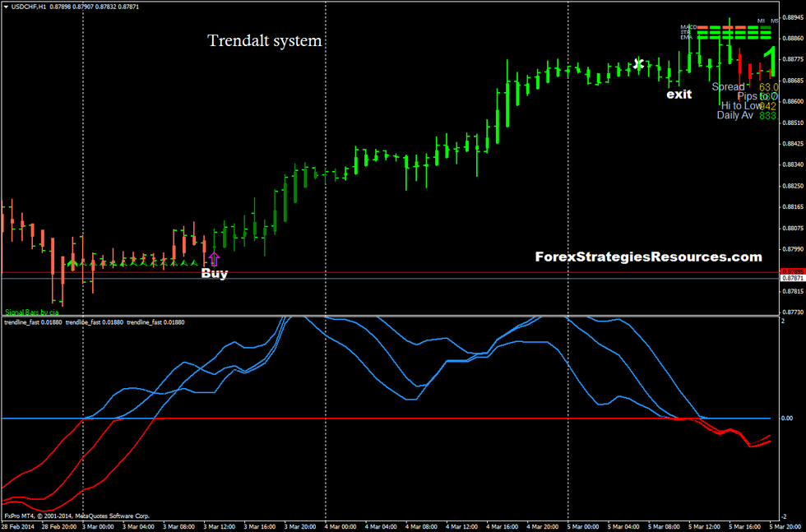Click the '3 Mar 12:00' time label

220,527
